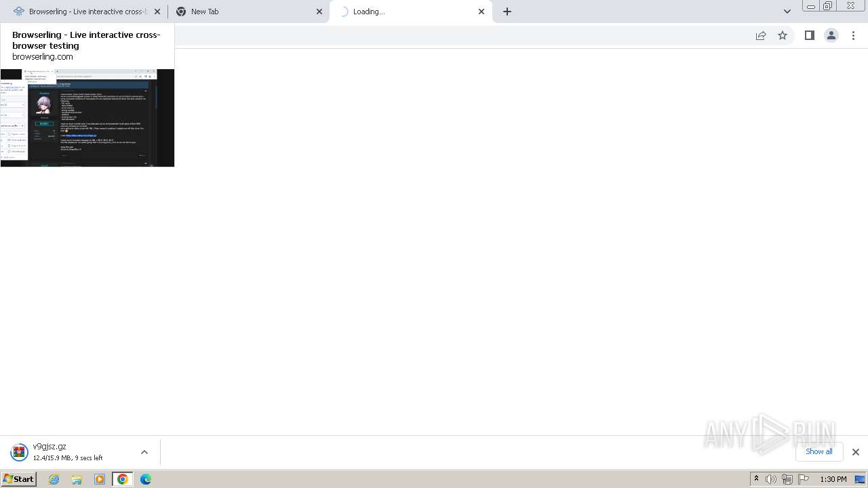Close the New Tab tab

tap(319, 12)
